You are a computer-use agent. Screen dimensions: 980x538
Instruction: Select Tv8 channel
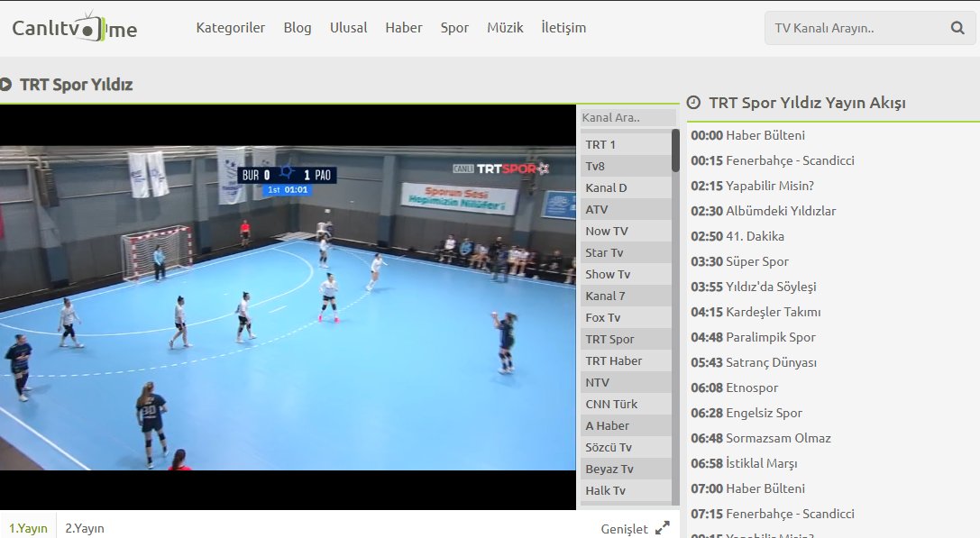pos(626,166)
